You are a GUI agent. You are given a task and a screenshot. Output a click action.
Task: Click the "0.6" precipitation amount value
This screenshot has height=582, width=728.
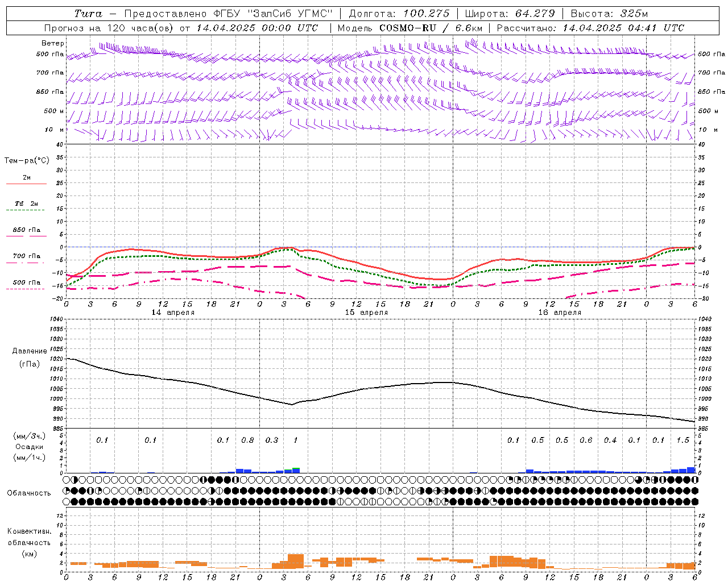pos(586,440)
